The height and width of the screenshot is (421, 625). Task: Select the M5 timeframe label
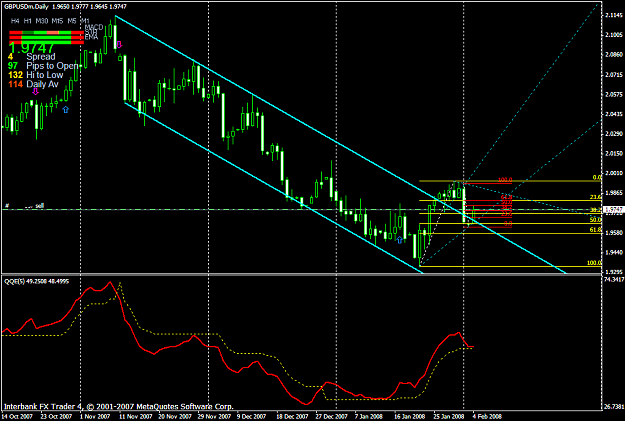(72, 21)
